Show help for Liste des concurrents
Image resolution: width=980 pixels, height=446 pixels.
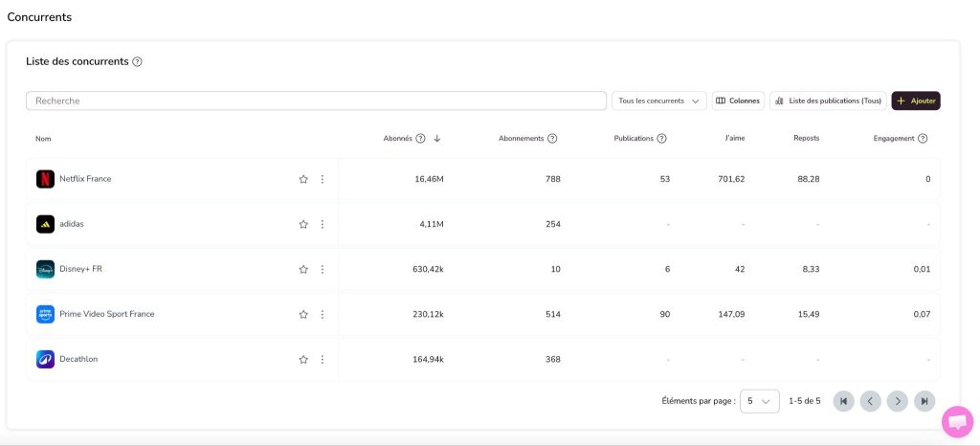pyautogui.click(x=138, y=62)
